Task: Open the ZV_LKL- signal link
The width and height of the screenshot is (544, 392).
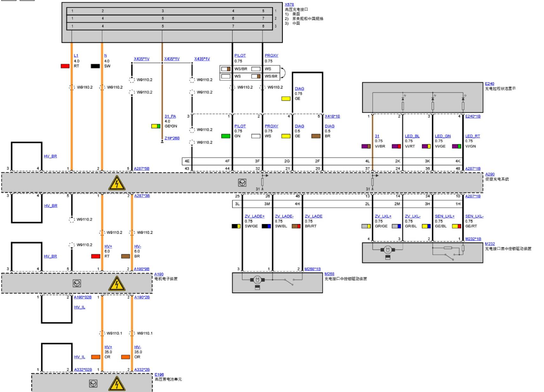Action: click(x=413, y=216)
